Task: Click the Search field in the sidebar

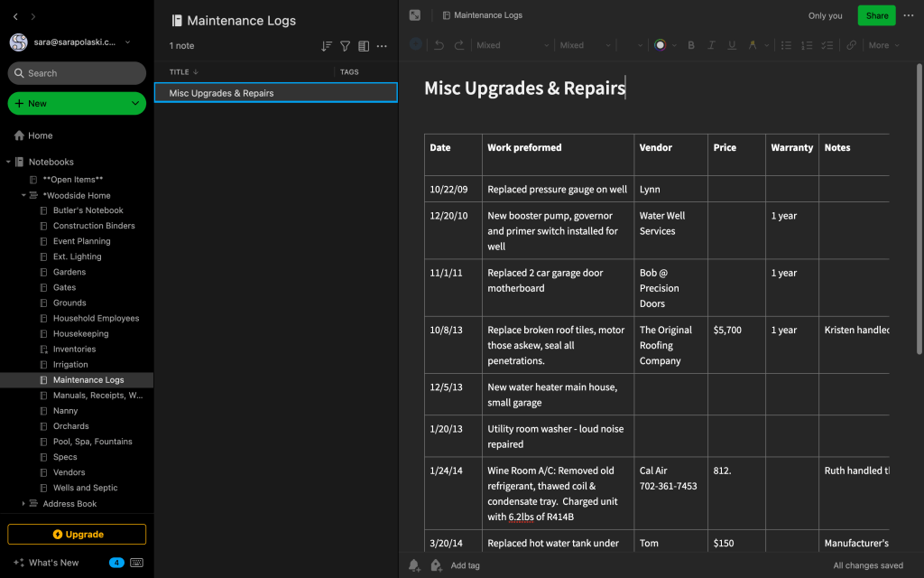Action: [x=77, y=73]
